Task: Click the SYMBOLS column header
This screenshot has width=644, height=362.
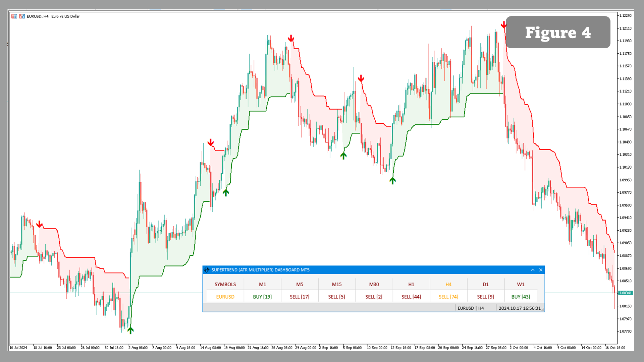Action: pos(225,284)
